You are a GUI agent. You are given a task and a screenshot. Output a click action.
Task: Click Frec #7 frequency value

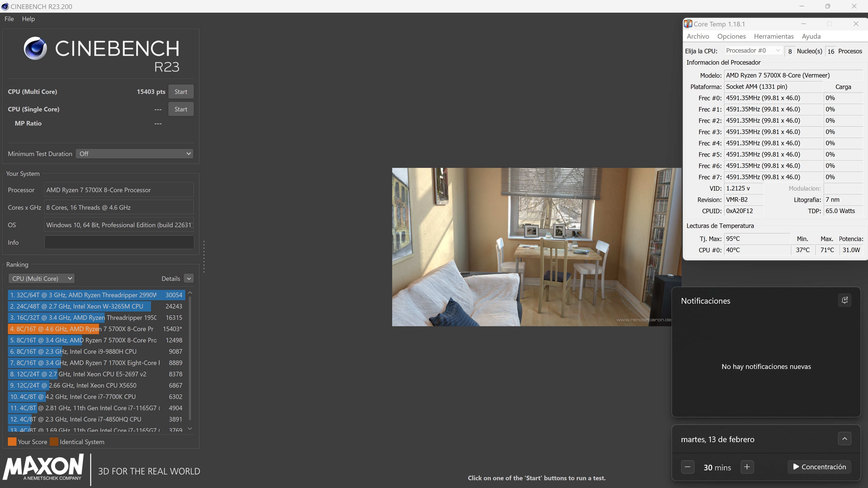pyautogui.click(x=773, y=177)
